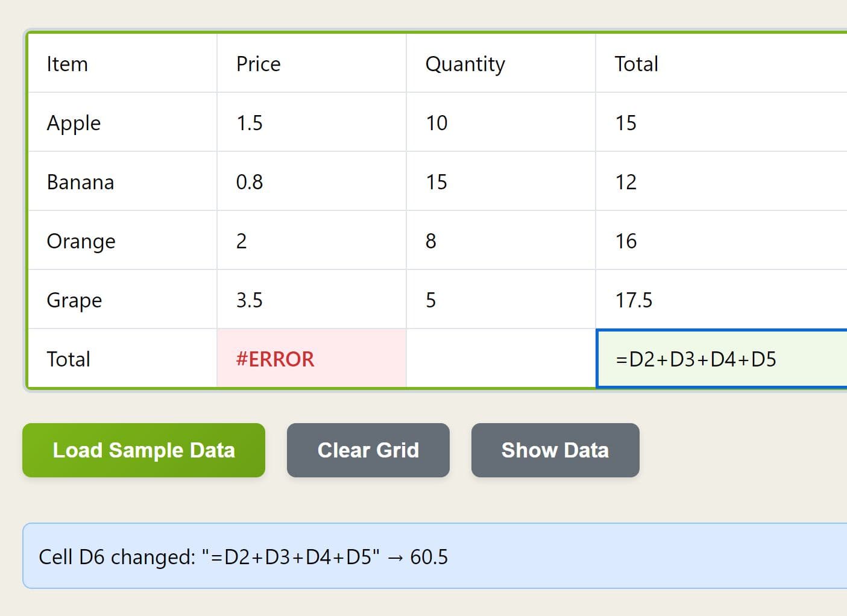The image size is (847, 616).
Task: Select the Item header cell
Action: [122, 63]
